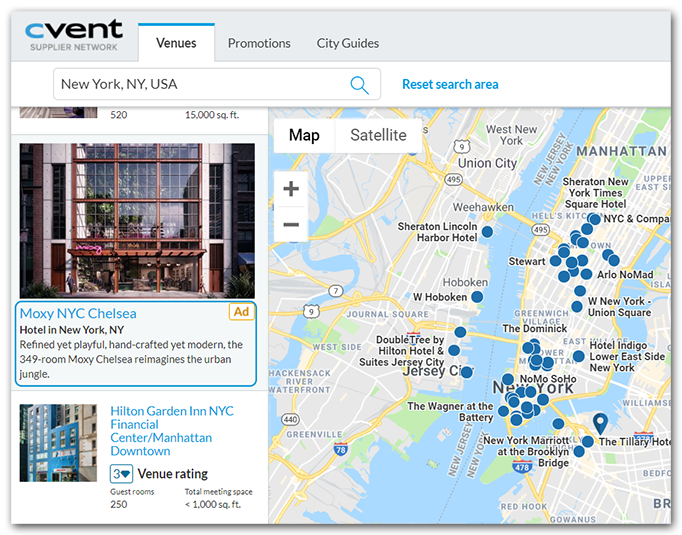Open the Promotions tab
Image resolution: width=682 pixels, height=535 pixels.
click(259, 43)
